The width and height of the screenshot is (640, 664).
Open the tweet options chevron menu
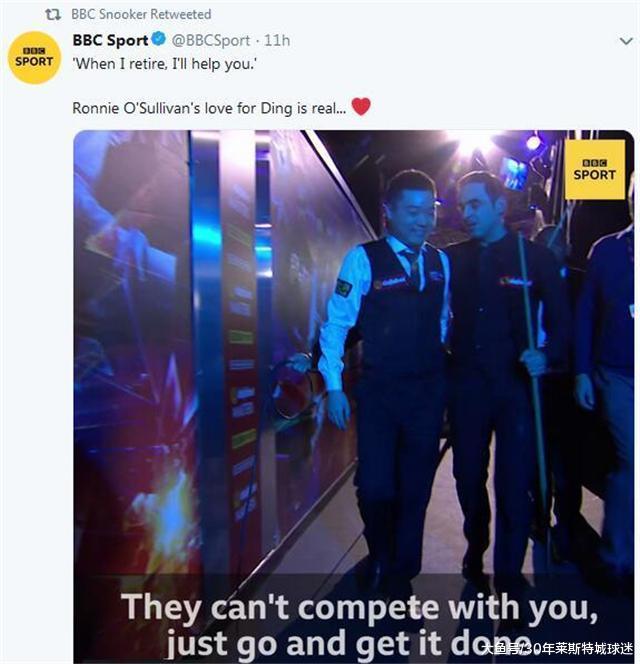tap(626, 41)
